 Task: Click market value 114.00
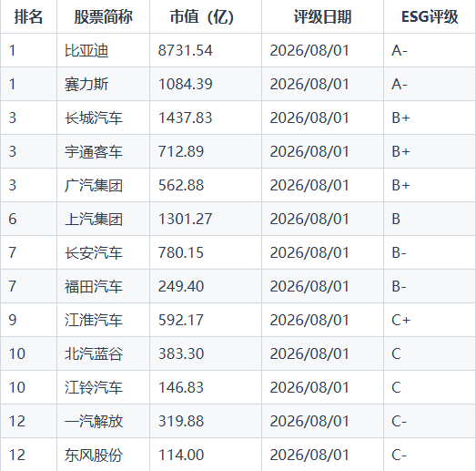[x=181, y=456]
